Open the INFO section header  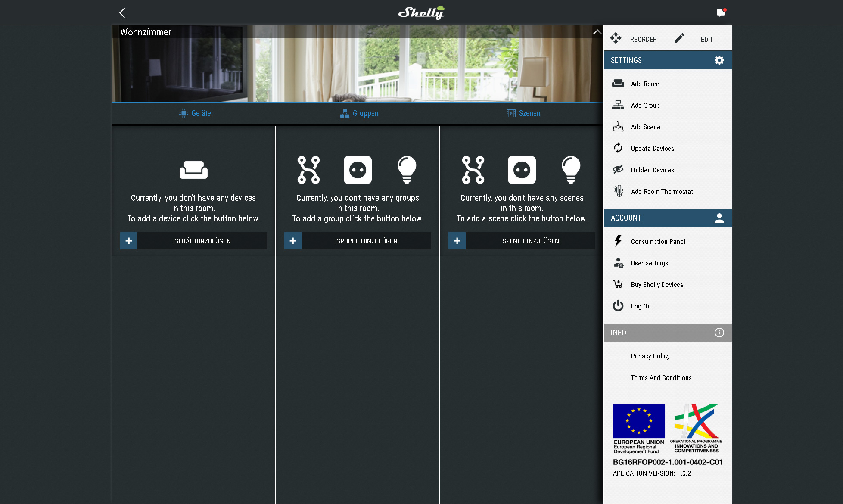(668, 333)
